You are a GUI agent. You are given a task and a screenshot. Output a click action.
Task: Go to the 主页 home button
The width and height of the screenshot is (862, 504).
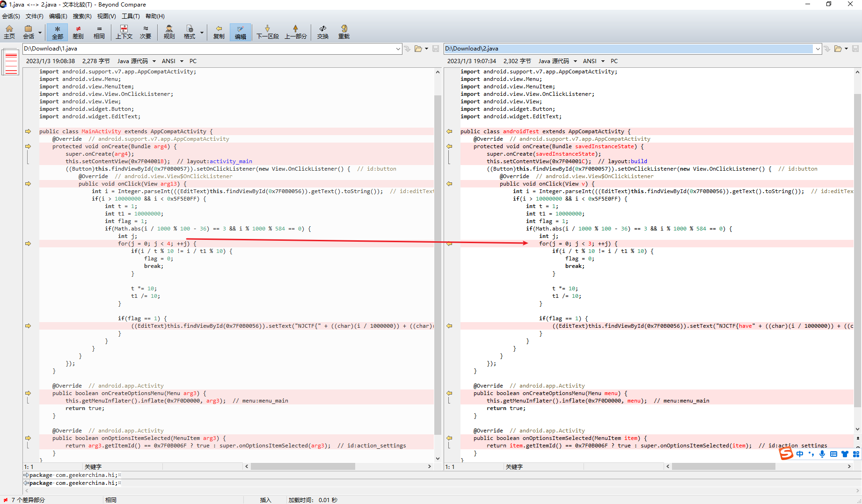point(9,32)
